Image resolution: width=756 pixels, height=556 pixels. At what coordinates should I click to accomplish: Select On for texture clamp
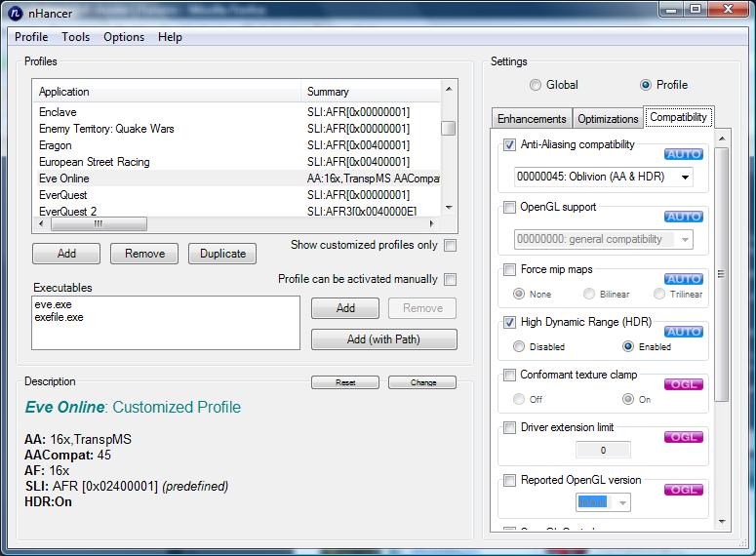pyautogui.click(x=628, y=399)
